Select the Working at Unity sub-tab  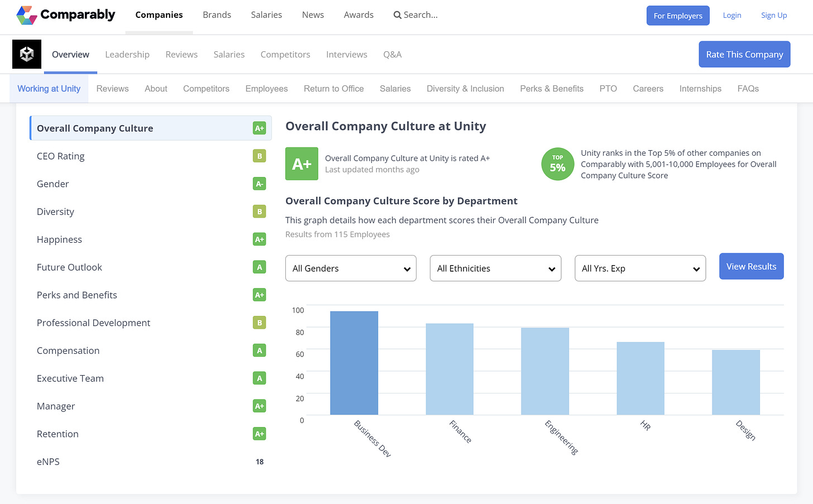point(49,89)
